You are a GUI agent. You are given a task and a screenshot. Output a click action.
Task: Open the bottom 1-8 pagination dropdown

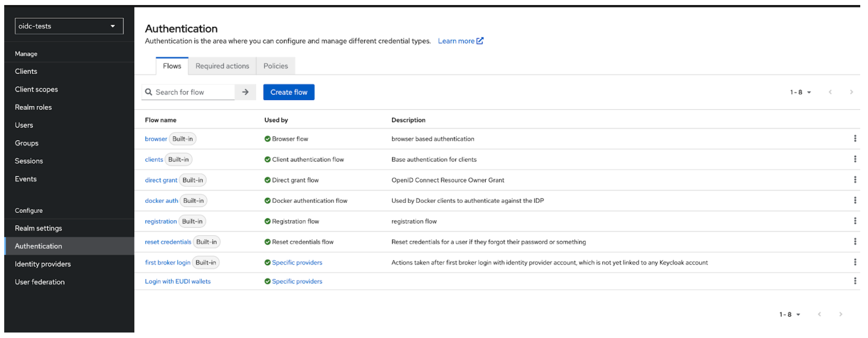click(789, 314)
